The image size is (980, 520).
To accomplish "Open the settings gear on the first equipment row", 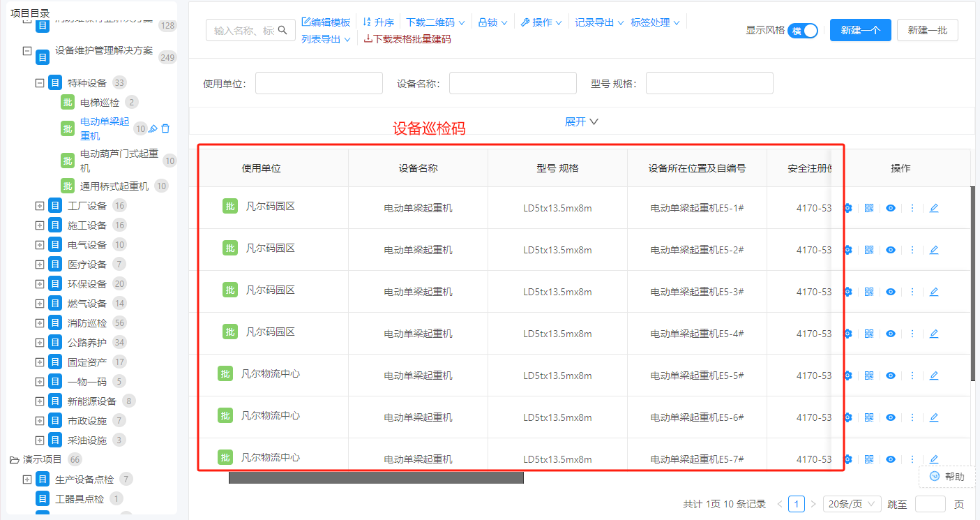I will [x=847, y=207].
